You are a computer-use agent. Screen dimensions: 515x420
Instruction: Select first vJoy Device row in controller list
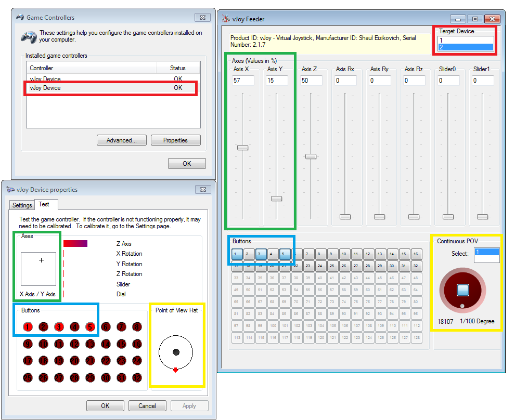point(113,79)
